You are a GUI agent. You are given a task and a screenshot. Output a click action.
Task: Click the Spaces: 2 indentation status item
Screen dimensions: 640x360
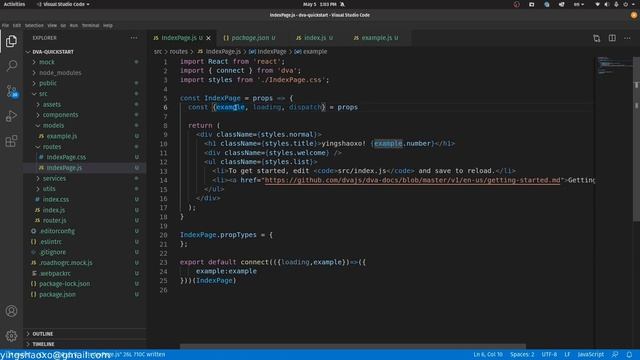(x=522, y=354)
